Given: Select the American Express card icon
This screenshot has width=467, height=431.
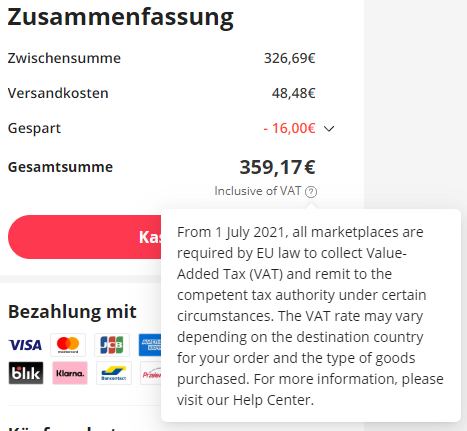Looking at the screenshot, I should (150, 345).
